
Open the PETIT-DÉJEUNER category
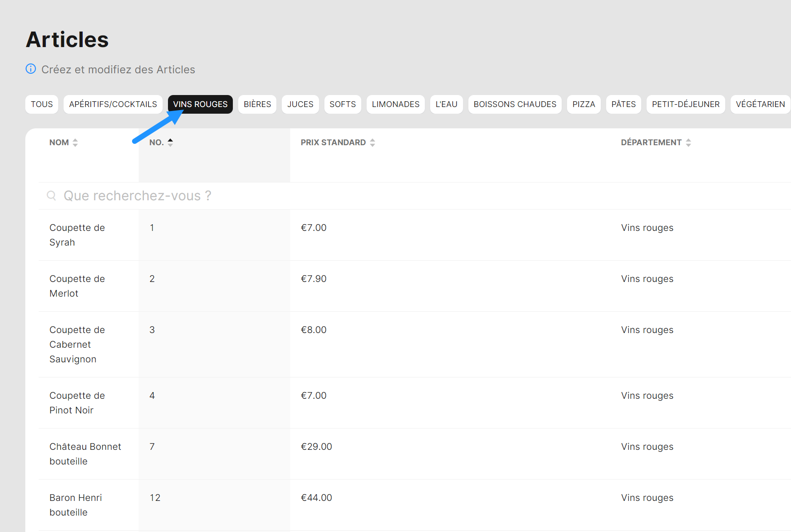(685, 104)
